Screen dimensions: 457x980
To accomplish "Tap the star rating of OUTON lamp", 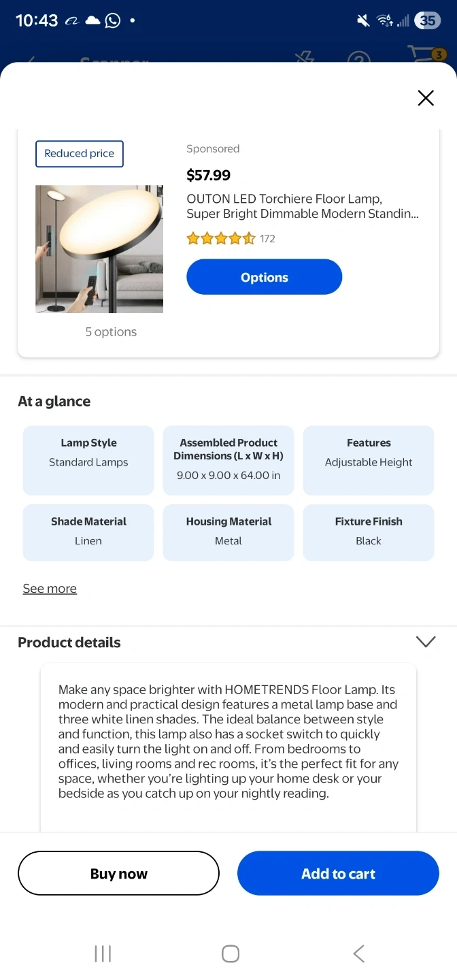I will (220, 239).
